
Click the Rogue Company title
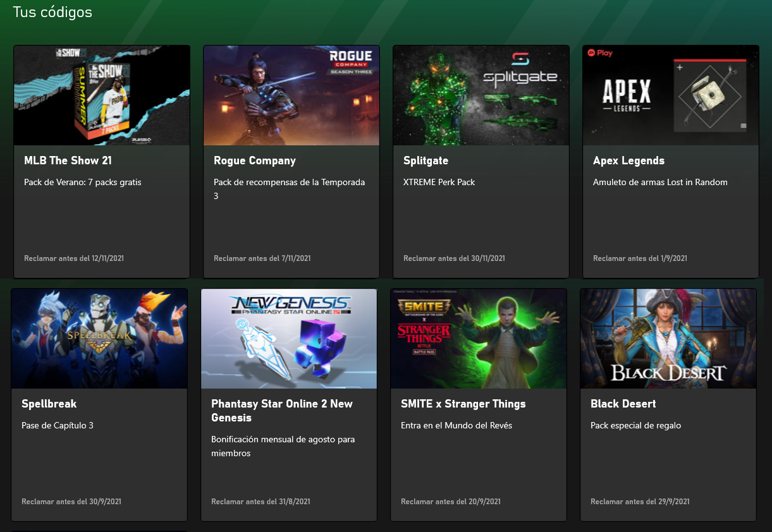(255, 160)
